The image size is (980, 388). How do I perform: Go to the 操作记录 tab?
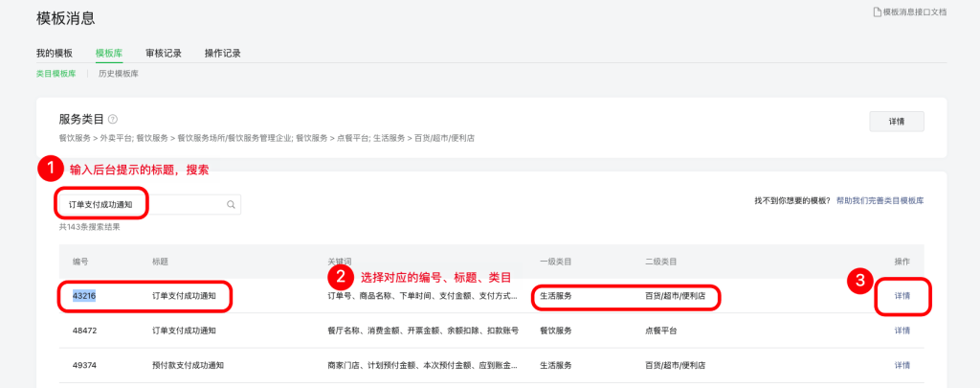pyautogui.click(x=222, y=53)
